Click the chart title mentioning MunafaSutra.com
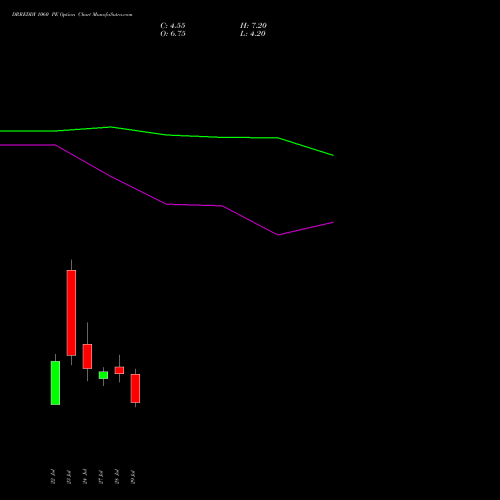This screenshot has height=500, width=500. (72, 15)
